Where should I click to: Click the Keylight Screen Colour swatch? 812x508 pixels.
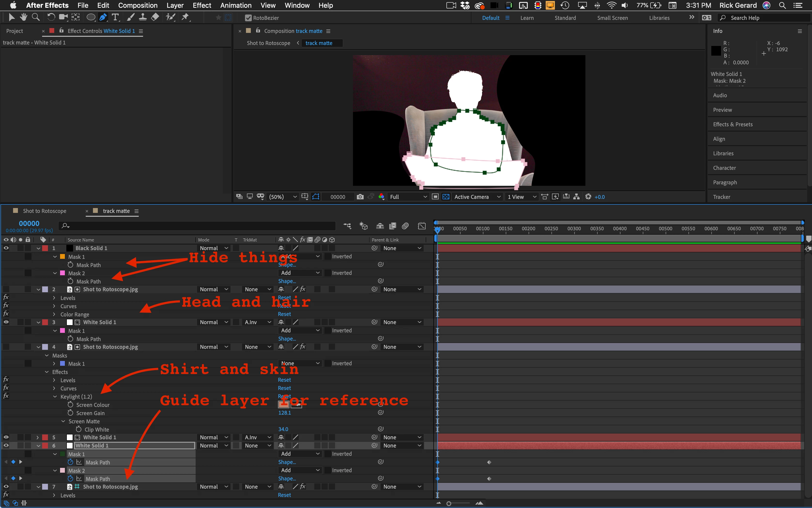click(283, 405)
